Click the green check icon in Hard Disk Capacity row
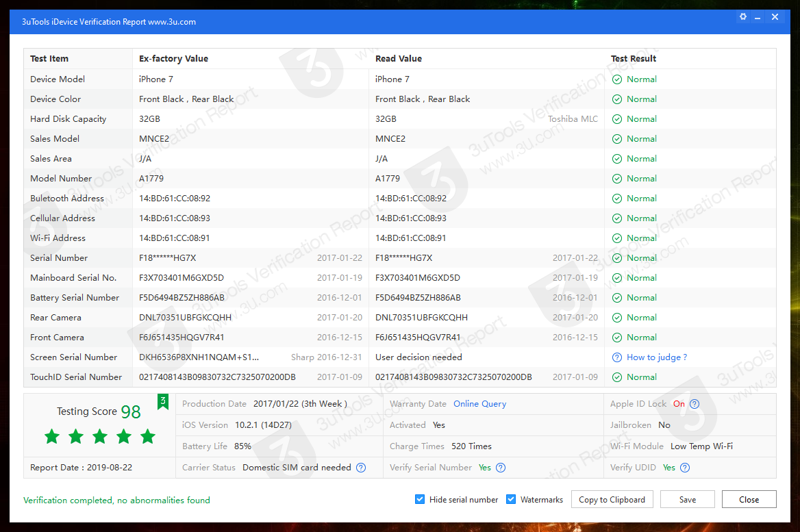Screen dimensions: 800x532 (x=617, y=119)
